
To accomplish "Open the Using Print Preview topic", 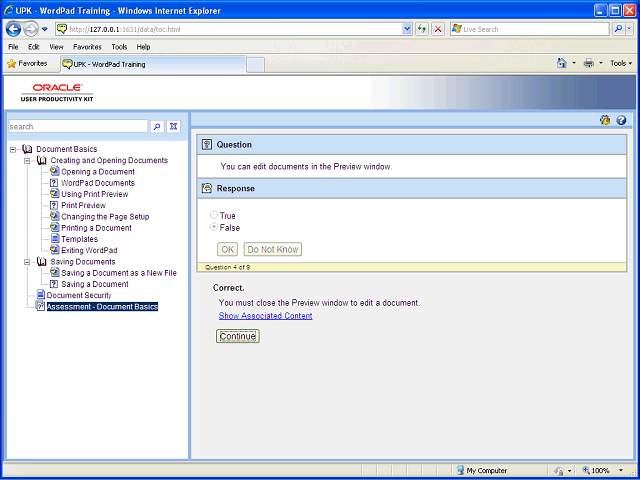I will point(95,194).
